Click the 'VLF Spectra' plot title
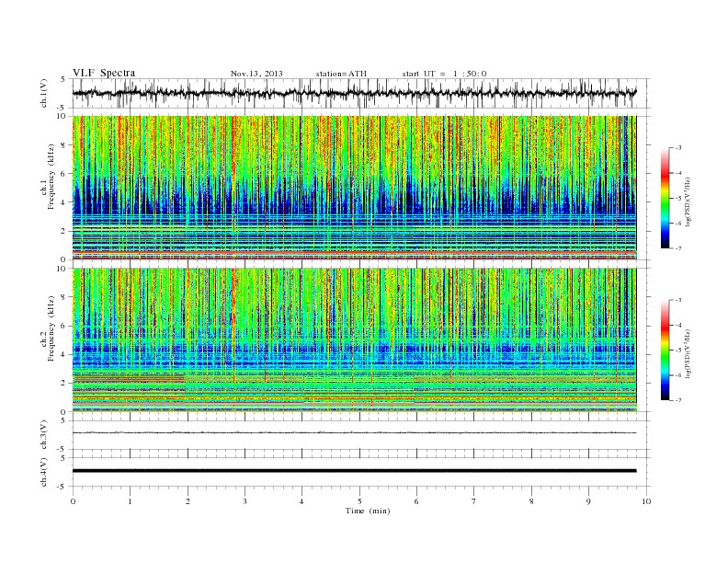The width and height of the screenshot is (728, 563). coord(104,73)
